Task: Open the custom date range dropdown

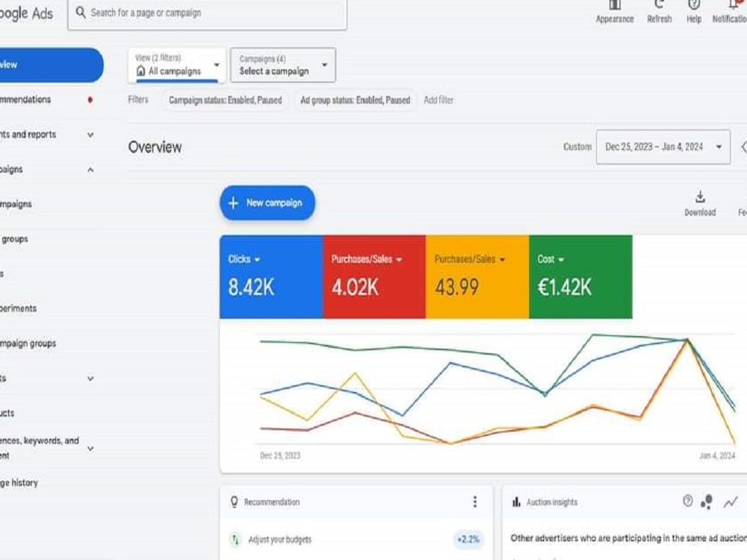Action: pos(663,146)
